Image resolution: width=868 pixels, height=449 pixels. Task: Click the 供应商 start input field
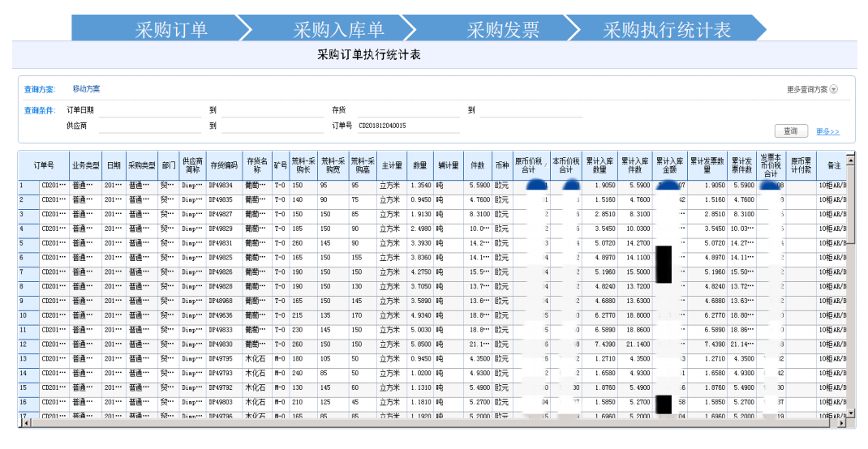[149, 126]
